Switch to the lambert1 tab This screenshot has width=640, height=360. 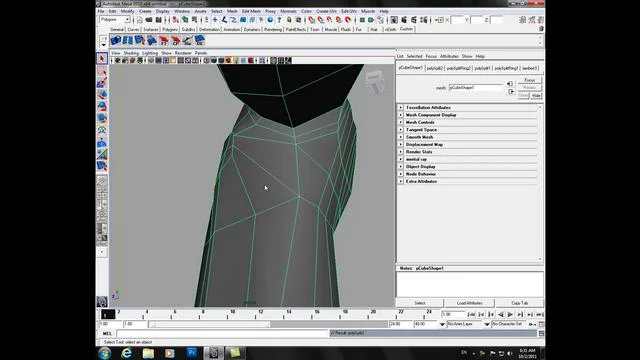pyautogui.click(x=529, y=68)
